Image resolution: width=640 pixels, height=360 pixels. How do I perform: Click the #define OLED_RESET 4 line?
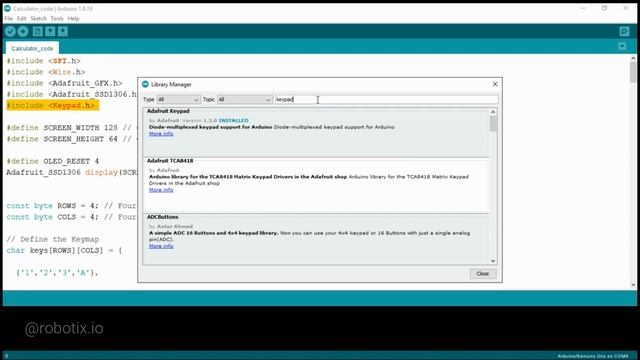pos(53,161)
